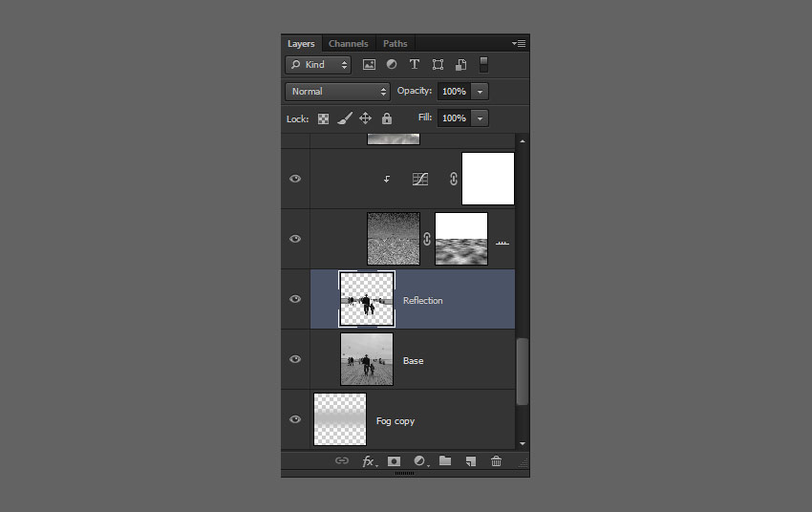Click the clipping mask arrow on Curves layer
This screenshot has height=512, width=812.
click(x=387, y=180)
